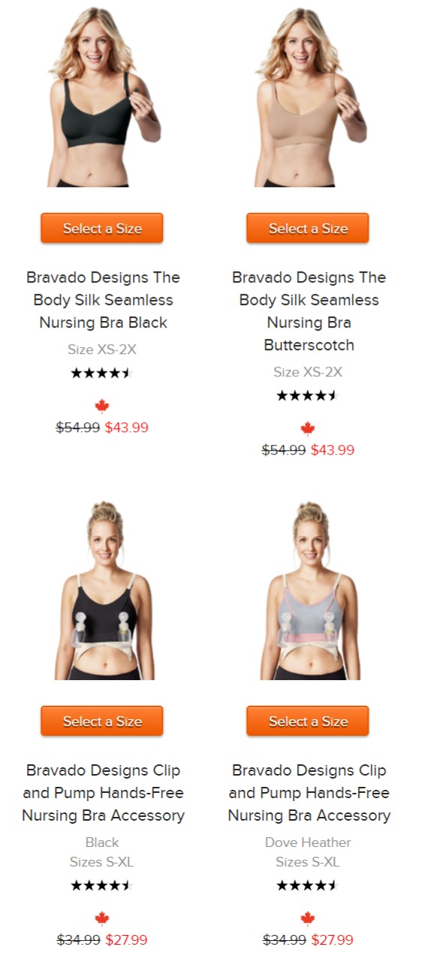
Task: Select a Size for Body Silk Black bra
Action: click(x=102, y=228)
